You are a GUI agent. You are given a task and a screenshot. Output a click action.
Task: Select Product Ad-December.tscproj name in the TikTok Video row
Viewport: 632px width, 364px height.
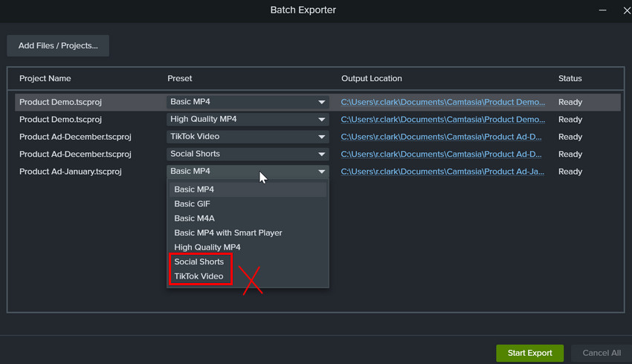(x=75, y=137)
